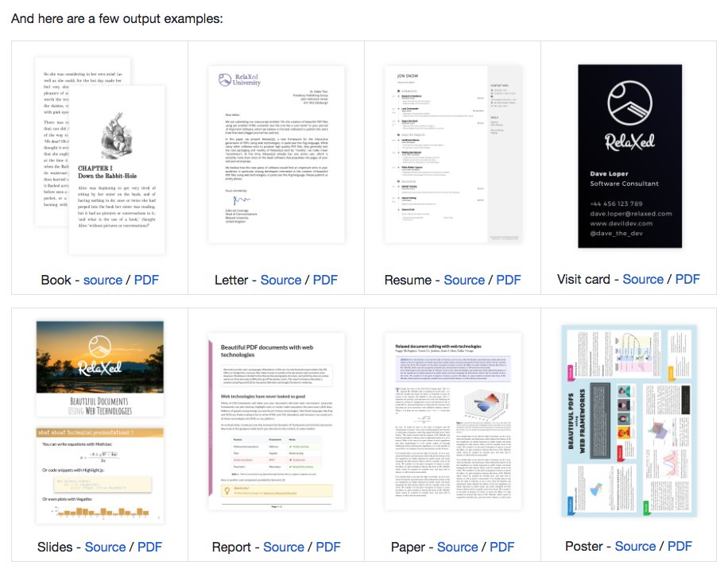Screen dimensions: 728x573
Task: Click the 'Book -' label text
Action: tap(60, 280)
